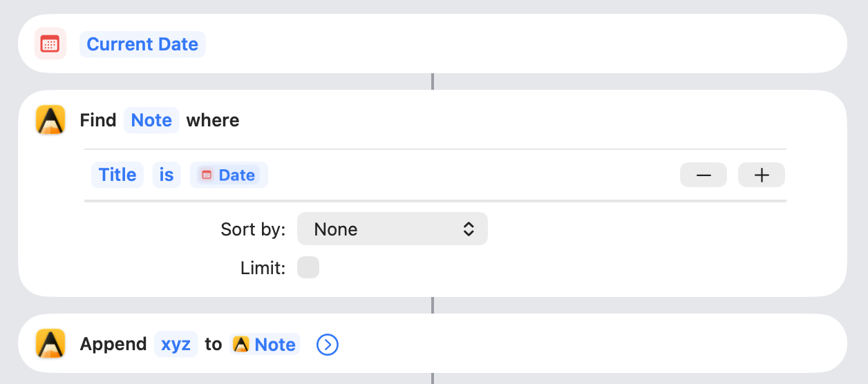This screenshot has height=384, width=868.
Task: Click the small calendar icon inside Date variable
Action: point(206,175)
